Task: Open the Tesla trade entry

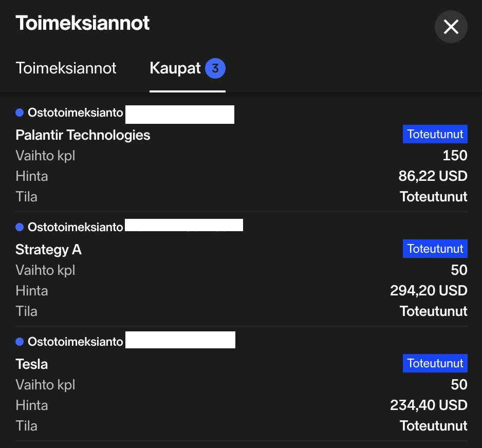Action: pyautogui.click(x=31, y=364)
